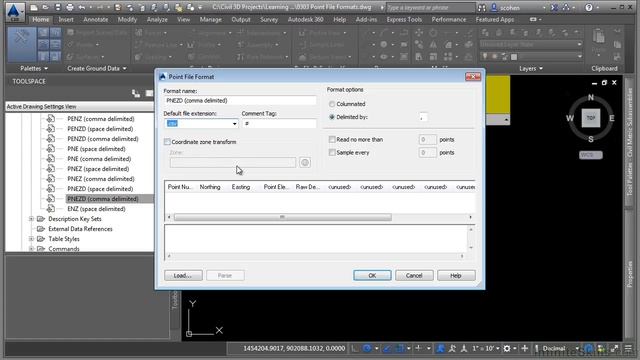Click the ENZ (space delimited) format icon in tree
The image size is (640, 360).
point(51,209)
